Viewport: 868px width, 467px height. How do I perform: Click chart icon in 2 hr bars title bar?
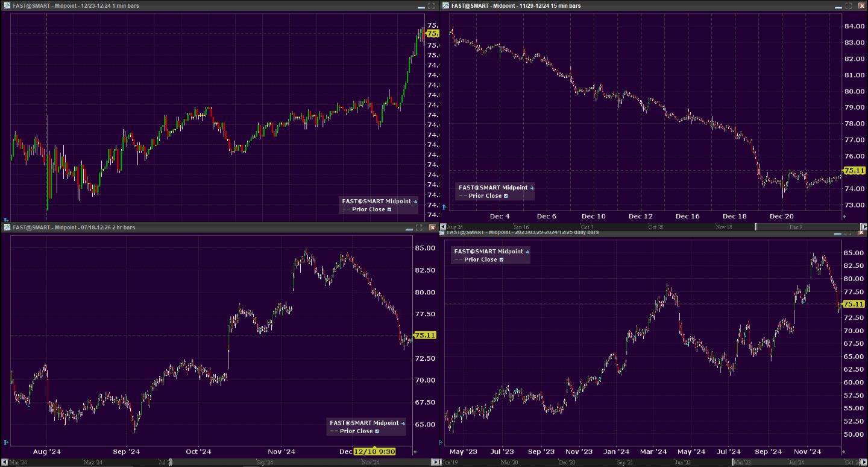7,227
